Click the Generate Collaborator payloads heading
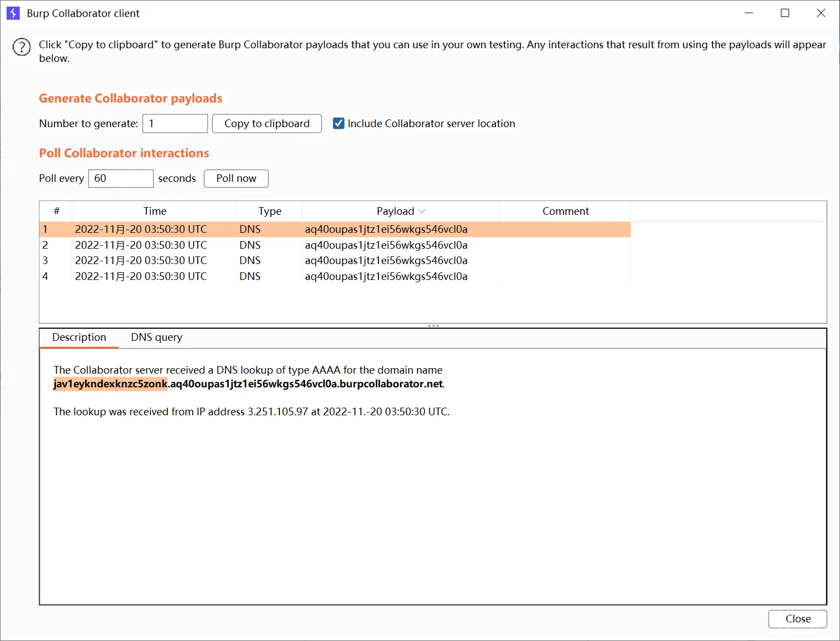Image resolution: width=840 pixels, height=641 pixels. 130,99
